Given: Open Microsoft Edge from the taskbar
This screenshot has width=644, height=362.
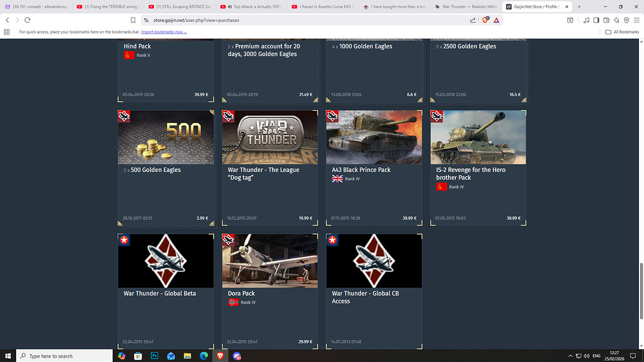Looking at the screenshot, I should (204, 356).
